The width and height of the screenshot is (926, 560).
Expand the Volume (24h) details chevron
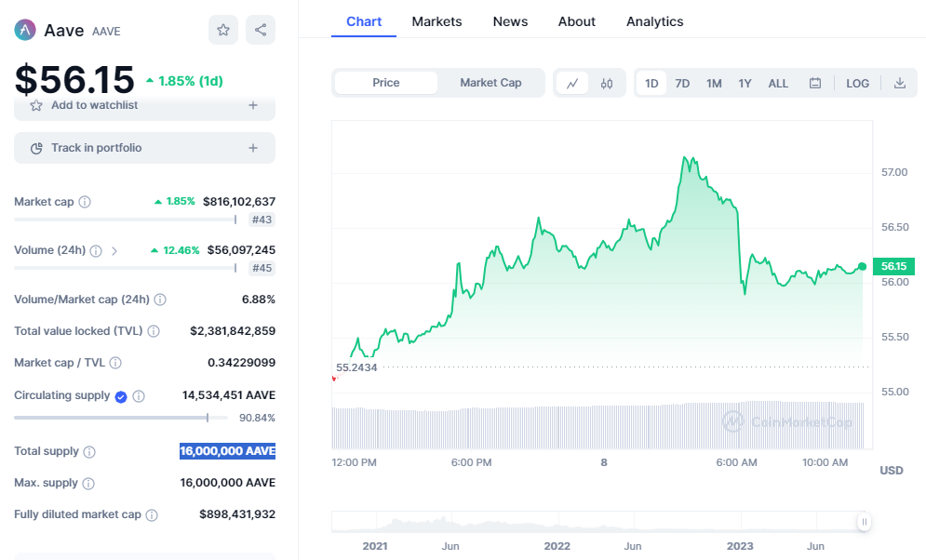coord(114,251)
